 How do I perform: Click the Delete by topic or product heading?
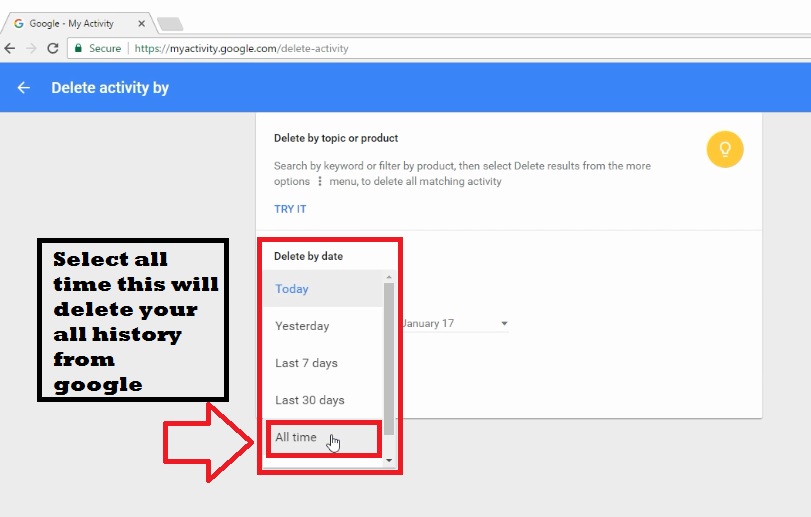[x=336, y=138]
